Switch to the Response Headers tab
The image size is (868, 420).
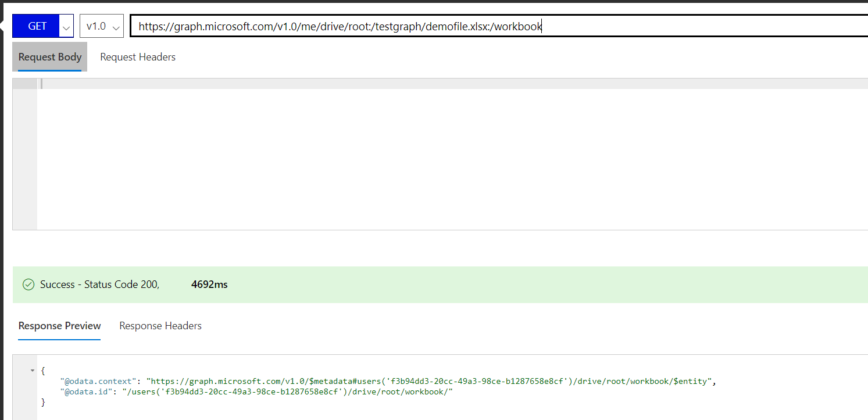pos(160,326)
